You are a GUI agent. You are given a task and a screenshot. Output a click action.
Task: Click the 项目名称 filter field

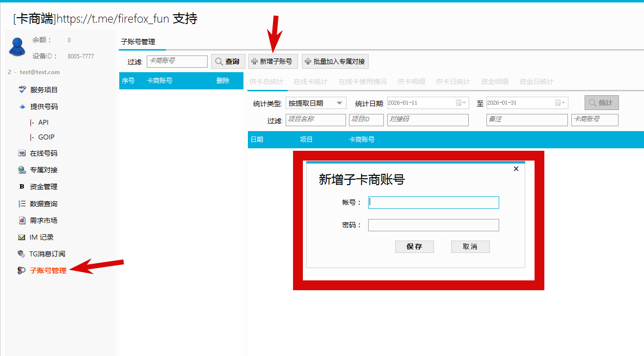316,120
